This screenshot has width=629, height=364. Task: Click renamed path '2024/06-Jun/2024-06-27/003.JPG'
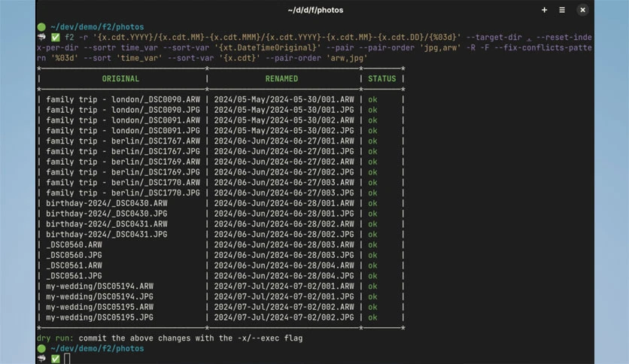[284, 193]
